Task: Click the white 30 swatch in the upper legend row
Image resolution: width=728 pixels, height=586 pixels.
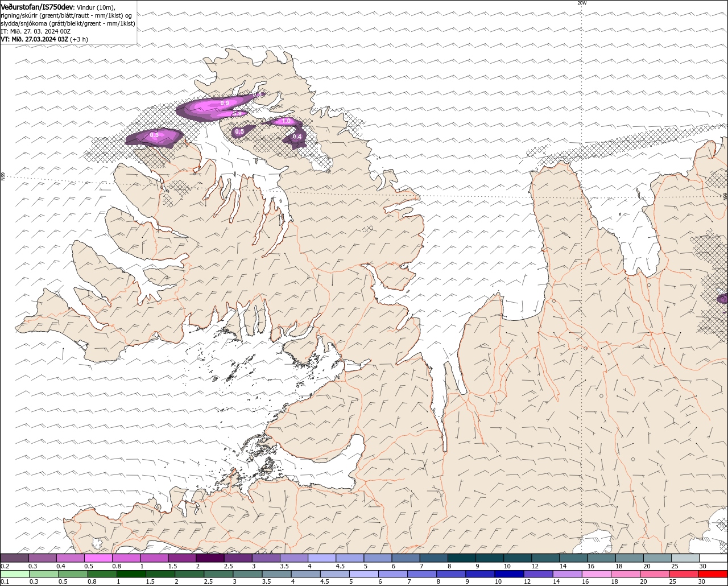Action: pos(713,558)
